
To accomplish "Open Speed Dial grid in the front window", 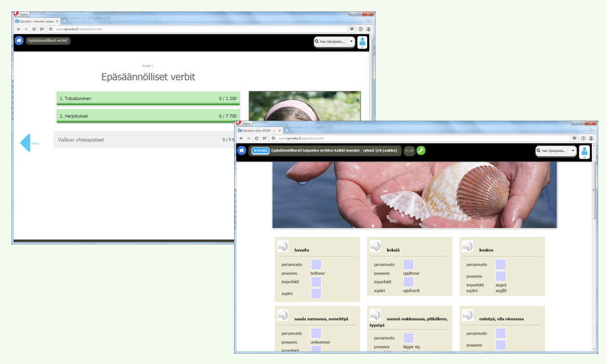I will coord(265,138).
